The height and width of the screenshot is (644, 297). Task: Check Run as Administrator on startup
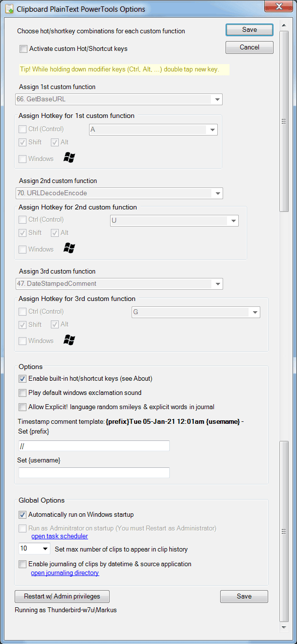point(23,529)
